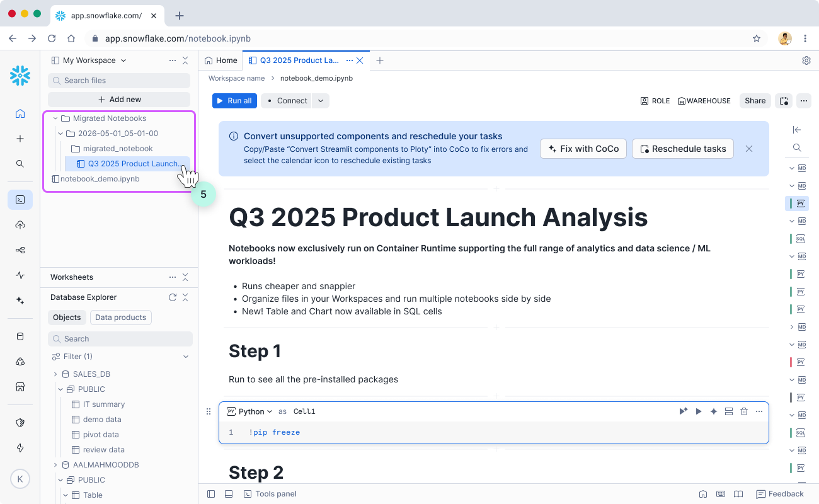Screen dimensions: 819x504
Task: Click Reschedule tasks button
Action: (x=683, y=149)
